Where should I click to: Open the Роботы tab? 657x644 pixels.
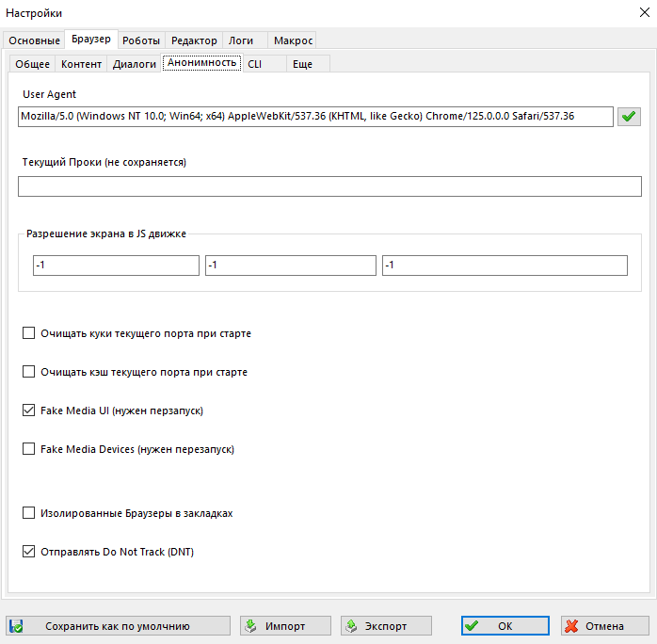141,40
